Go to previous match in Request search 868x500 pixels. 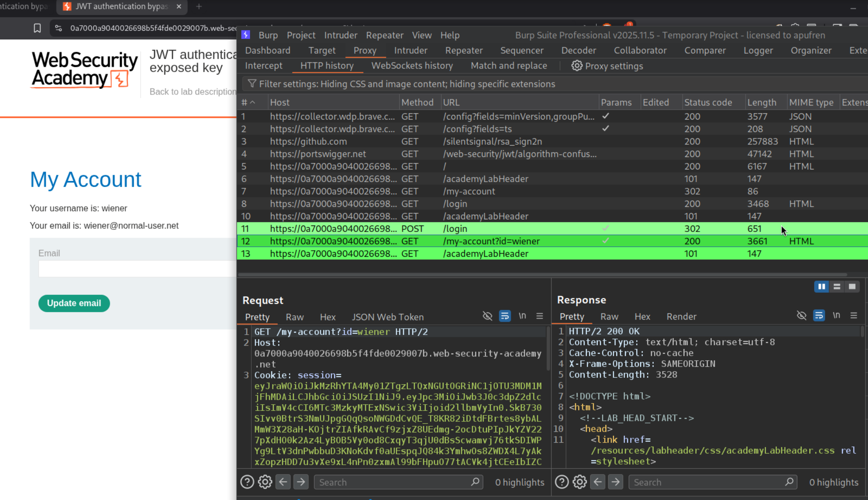[x=283, y=482]
